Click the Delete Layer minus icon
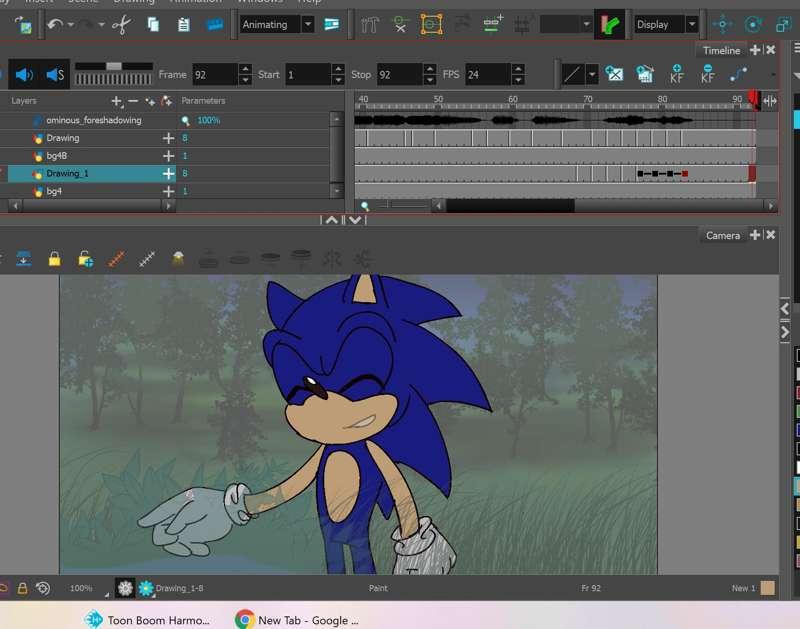The image size is (800, 629). [x=133, y=101]
